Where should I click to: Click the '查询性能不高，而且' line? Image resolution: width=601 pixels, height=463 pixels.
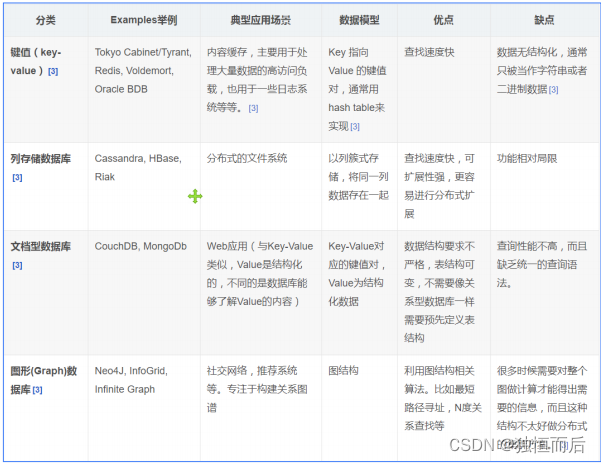click(542, 246)
